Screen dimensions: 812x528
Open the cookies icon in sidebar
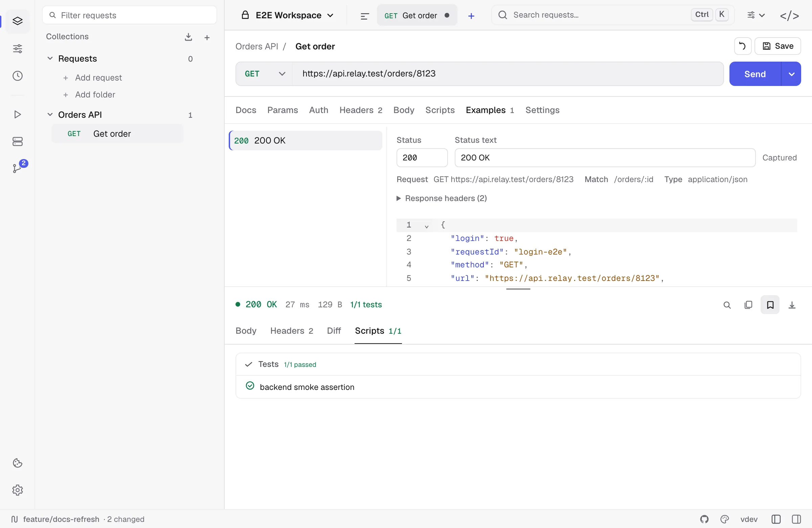17,463
